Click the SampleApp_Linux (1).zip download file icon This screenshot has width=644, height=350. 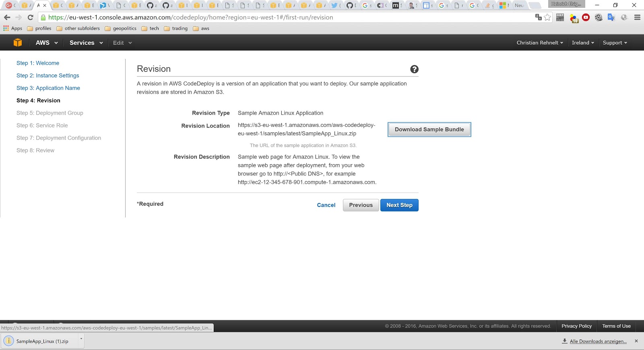pyautogui.click(x=8, y=341)
